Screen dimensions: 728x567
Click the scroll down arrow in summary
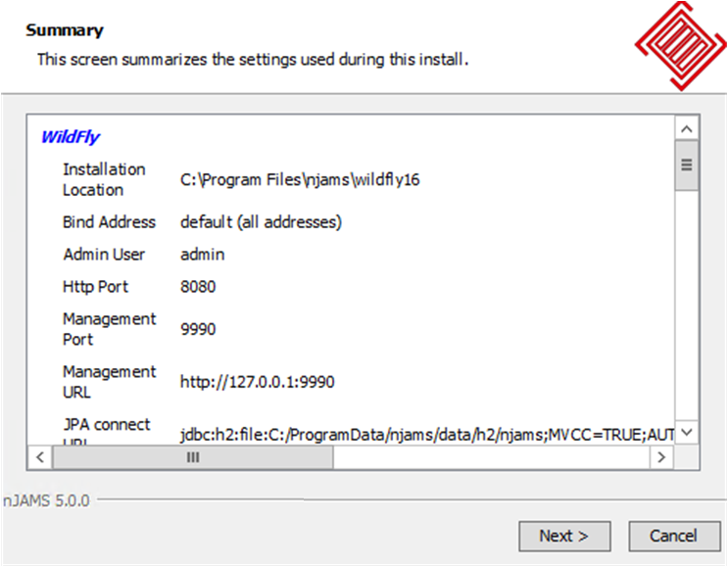coord(687,433)
